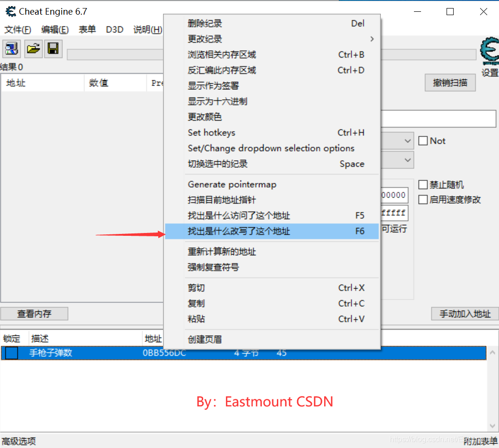This screenshot has height=448, width=499.
Task: Click the 查看内存 button
Action: pyautogui.click(x=34, y=314)
